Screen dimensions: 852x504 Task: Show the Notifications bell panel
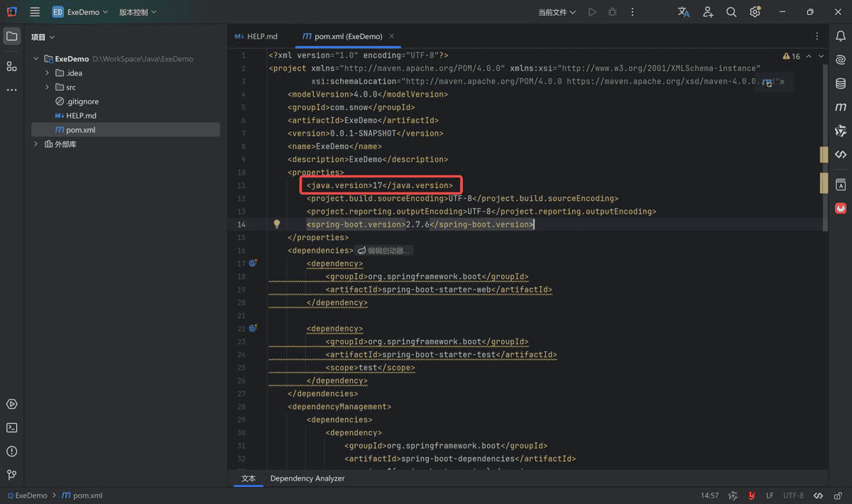point(841,36)
